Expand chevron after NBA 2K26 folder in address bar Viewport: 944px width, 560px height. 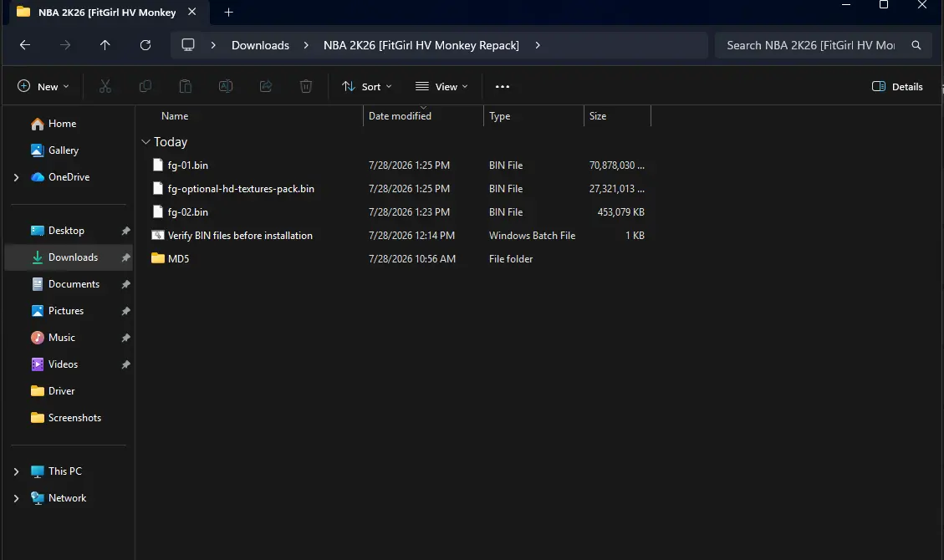[x=538, y=45]
